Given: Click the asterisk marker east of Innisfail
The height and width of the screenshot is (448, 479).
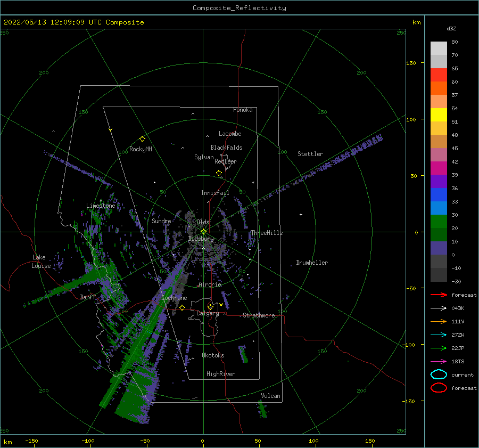Looking at the screenshot, I should (253, 183).
